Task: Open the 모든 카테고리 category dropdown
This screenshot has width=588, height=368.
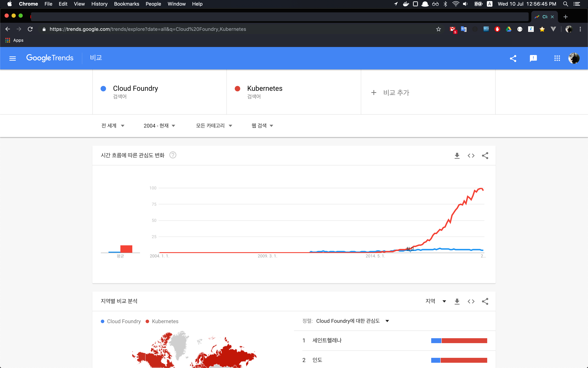Action: click(214, 126)
